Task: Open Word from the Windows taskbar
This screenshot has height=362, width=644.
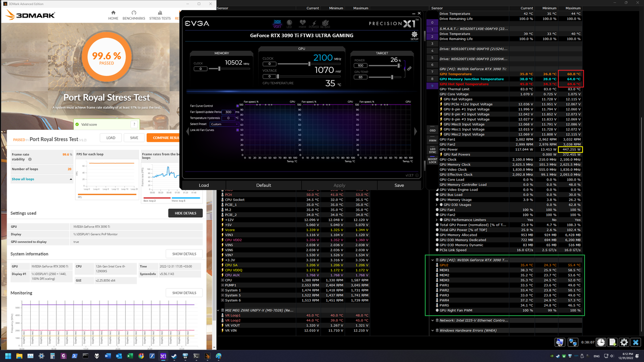Action: point(108,356)
